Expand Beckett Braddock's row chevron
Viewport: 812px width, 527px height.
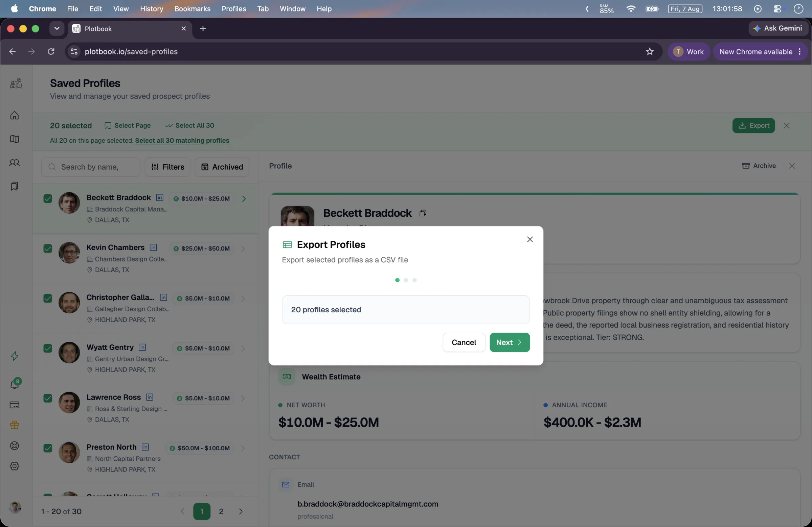click(244, 199)
